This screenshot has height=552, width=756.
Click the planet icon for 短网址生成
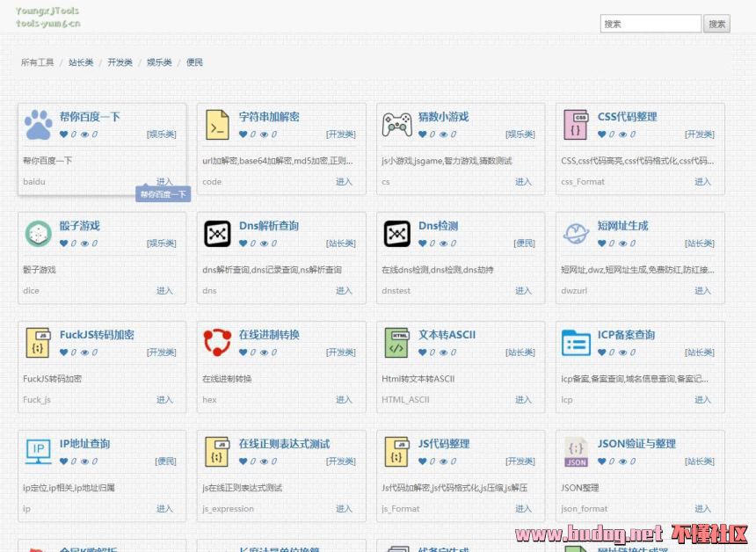[576, 234]
